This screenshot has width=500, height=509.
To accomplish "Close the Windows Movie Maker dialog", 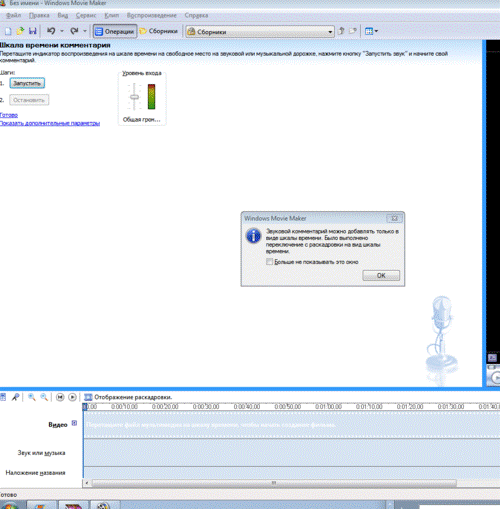I will (x=394, y=219).
